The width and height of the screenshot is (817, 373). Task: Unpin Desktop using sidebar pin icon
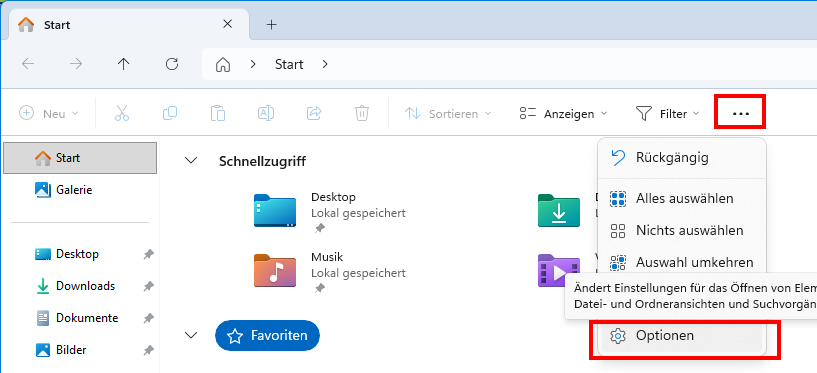point(148,254)
